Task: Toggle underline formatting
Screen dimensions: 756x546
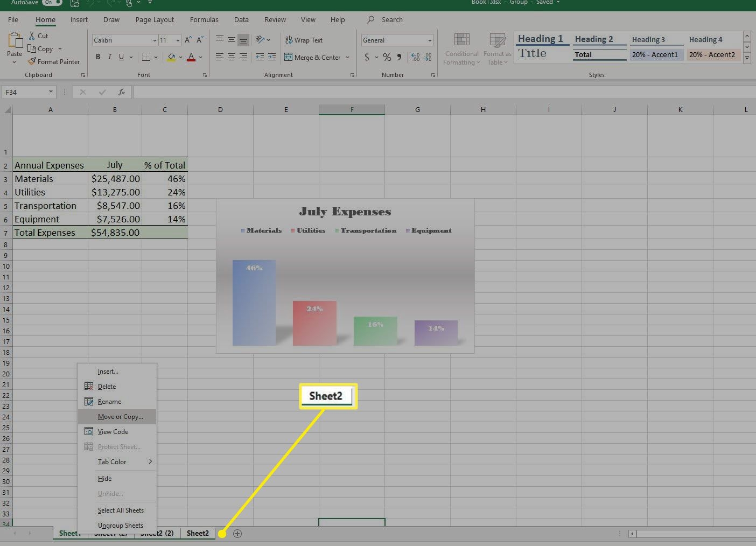Action: [122, 57]
